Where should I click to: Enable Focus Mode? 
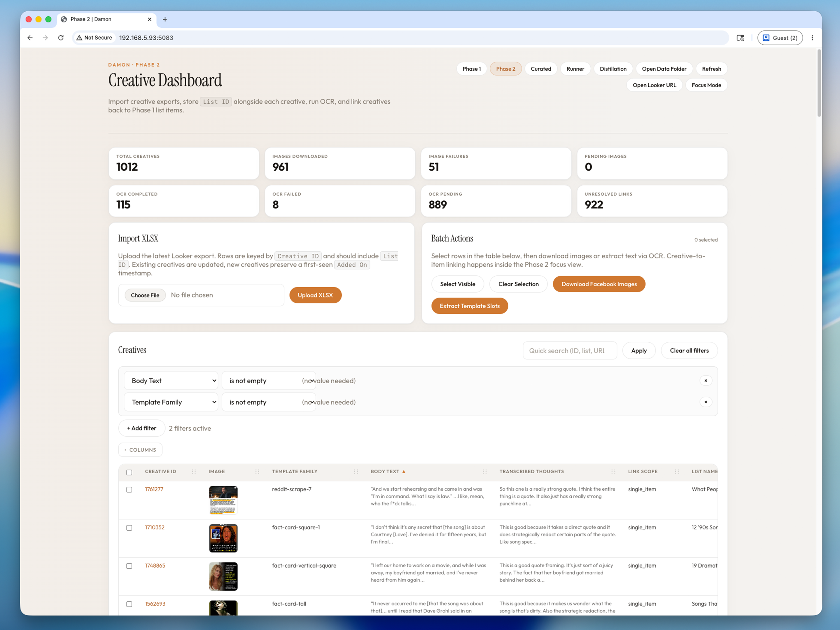706,85
